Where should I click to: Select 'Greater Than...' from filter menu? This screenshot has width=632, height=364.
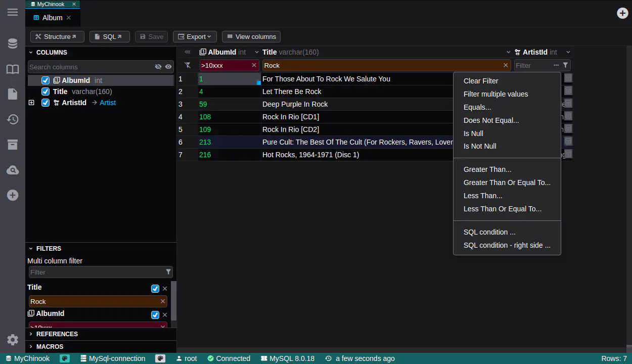[487, 169]
